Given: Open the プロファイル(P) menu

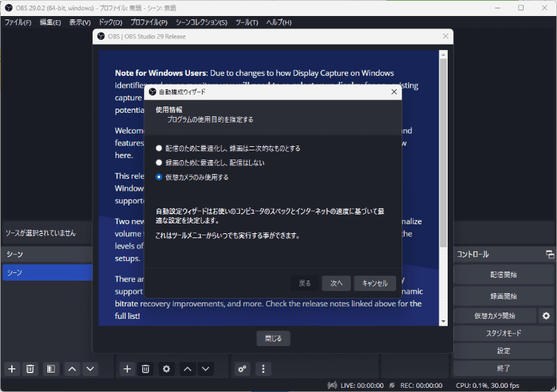Looking at the screenshot, I should (x=149, y=22).
